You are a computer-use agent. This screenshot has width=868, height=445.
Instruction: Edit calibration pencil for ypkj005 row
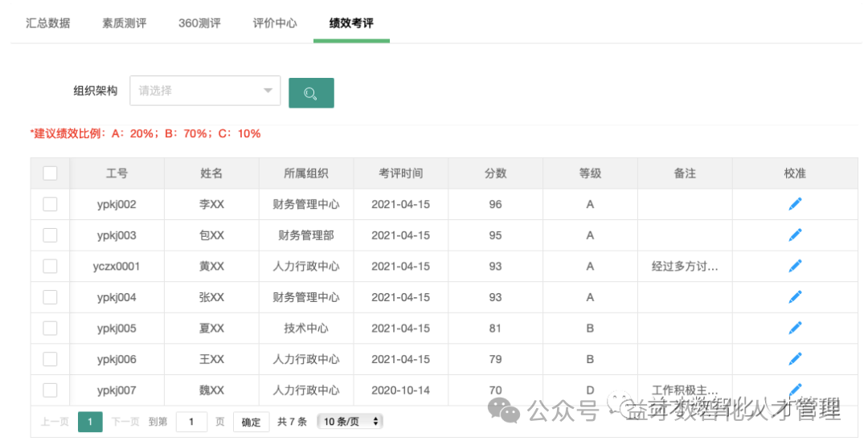(x=795, y=329)
